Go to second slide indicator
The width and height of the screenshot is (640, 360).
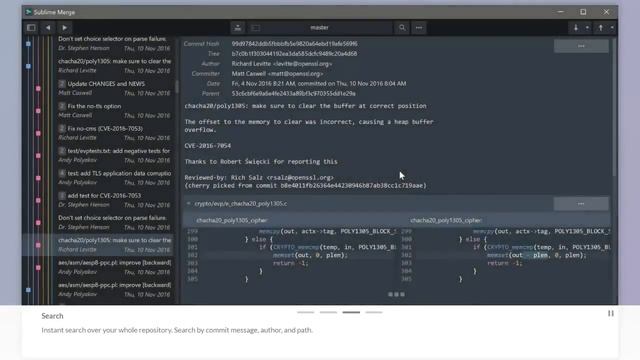point(328,312)
